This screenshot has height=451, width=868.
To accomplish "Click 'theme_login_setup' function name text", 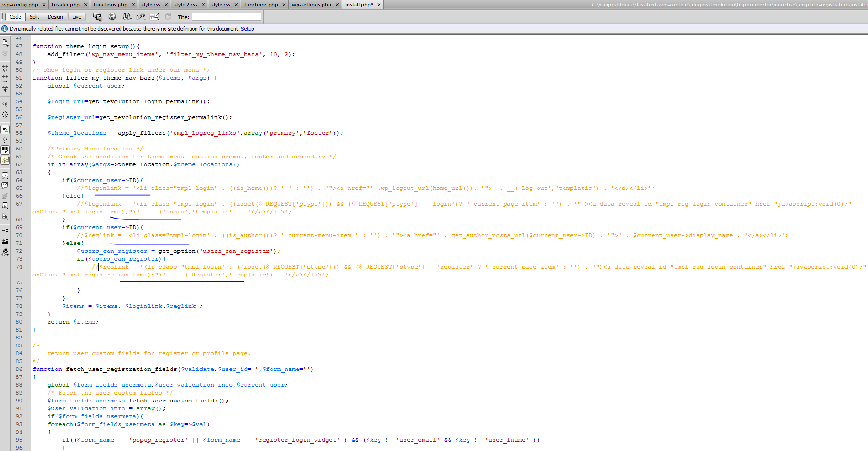I will point(97,46).
